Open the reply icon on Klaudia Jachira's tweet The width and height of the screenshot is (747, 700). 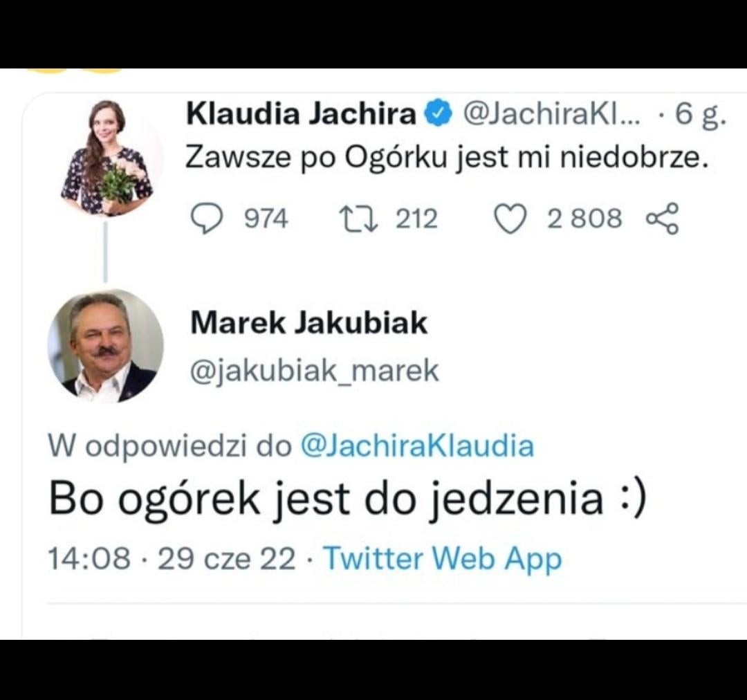pyautogui.click(x=206, y=219)
